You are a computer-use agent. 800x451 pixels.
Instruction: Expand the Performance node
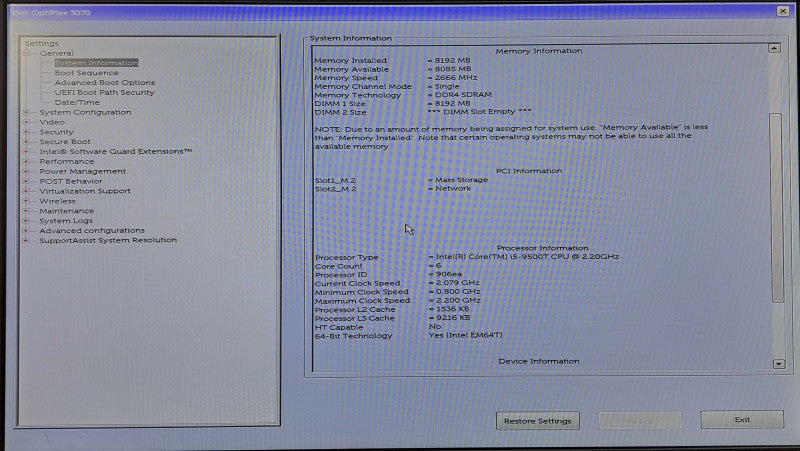(x=27, y=161)
